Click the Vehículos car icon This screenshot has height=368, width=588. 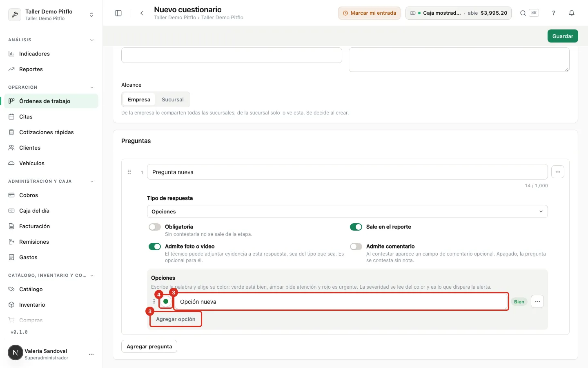(x=11, y=163)
